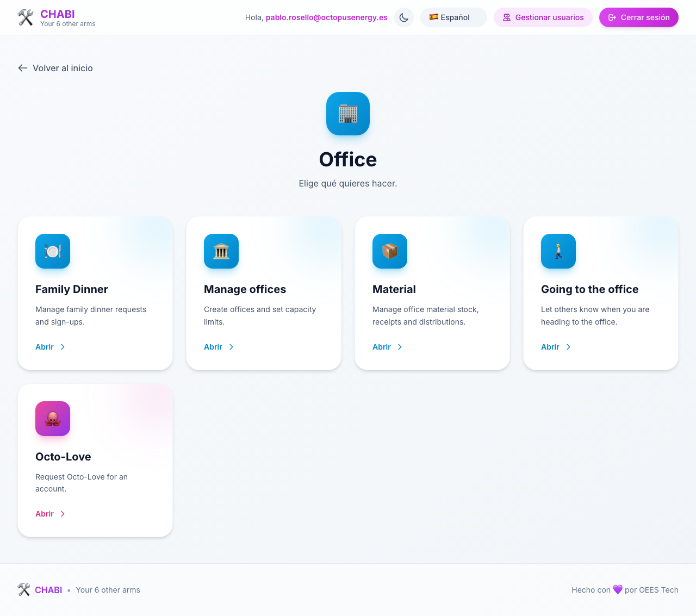Click the Family Dinner plate icon

tap(53, 251)
